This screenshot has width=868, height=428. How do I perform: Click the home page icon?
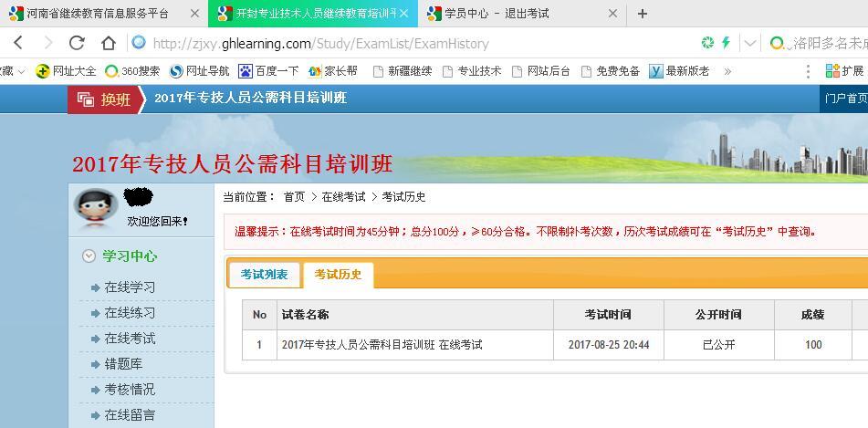[108, 43]
